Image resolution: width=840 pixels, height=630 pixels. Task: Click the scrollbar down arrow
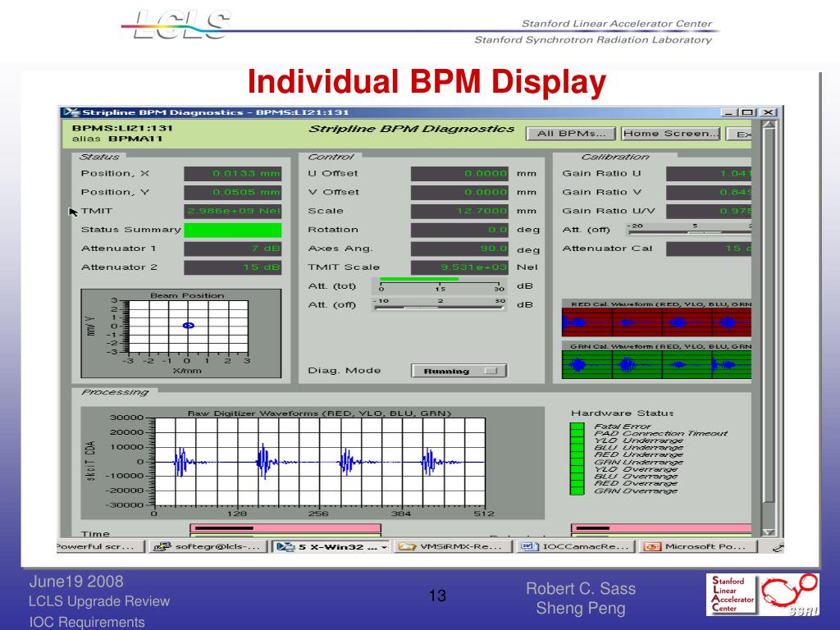click(x=769, y=532)
